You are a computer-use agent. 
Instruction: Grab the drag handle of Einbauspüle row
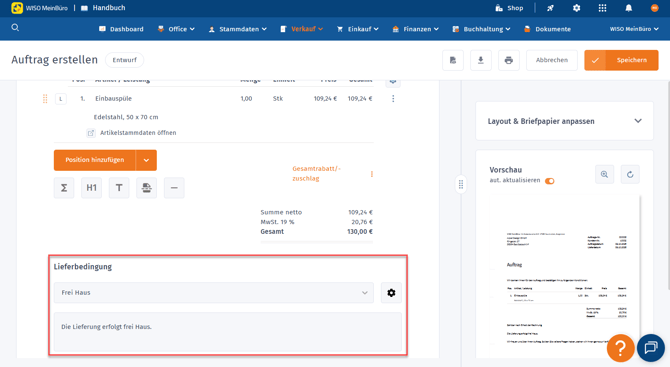45,99
